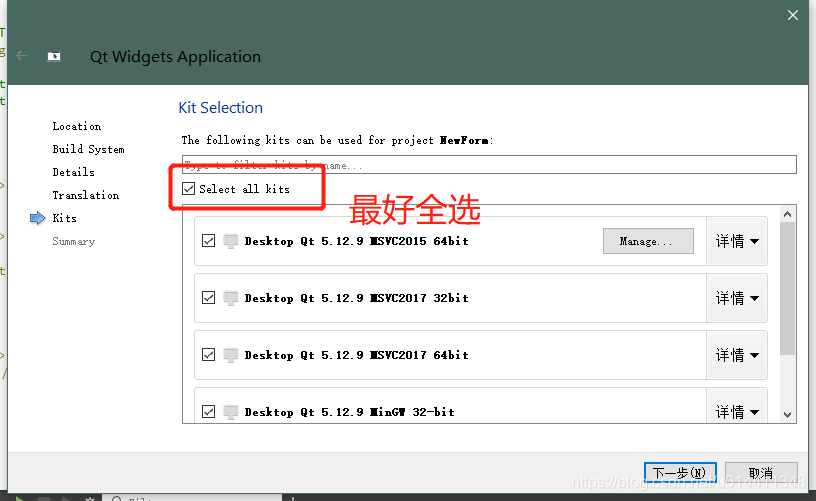The image size is (816, 501).
Task: Focus the filter kits by name field
Action: click(x=489, y=165)
